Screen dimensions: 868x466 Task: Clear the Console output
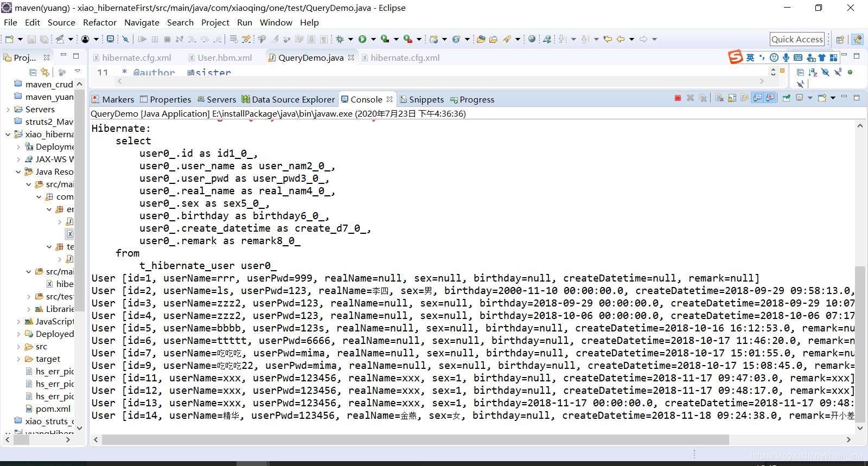click(719, 98)
